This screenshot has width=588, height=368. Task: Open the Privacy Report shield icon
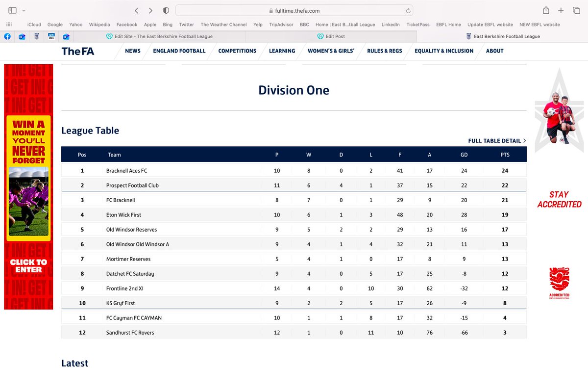coord(166,10)
